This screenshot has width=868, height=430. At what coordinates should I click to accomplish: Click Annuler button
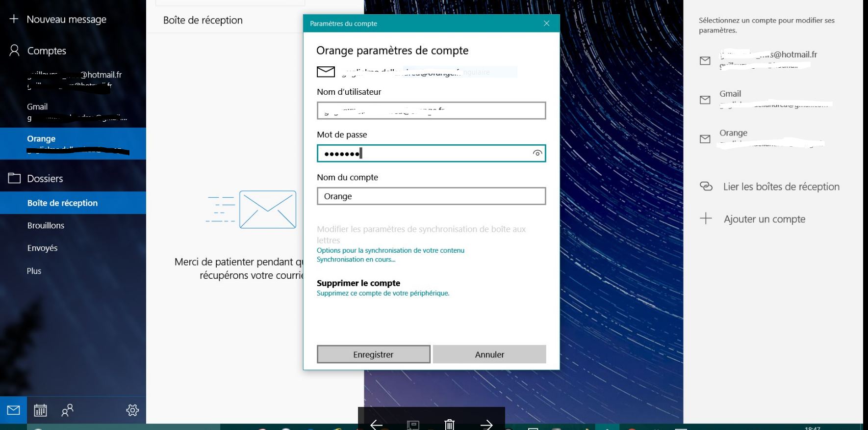pyautogui.click(x=489, y=354)
